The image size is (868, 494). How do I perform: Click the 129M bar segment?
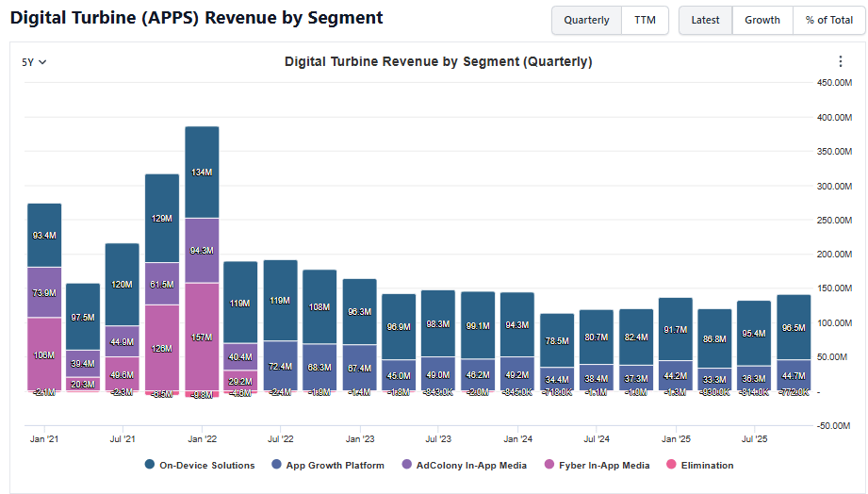tap(162, 218)
